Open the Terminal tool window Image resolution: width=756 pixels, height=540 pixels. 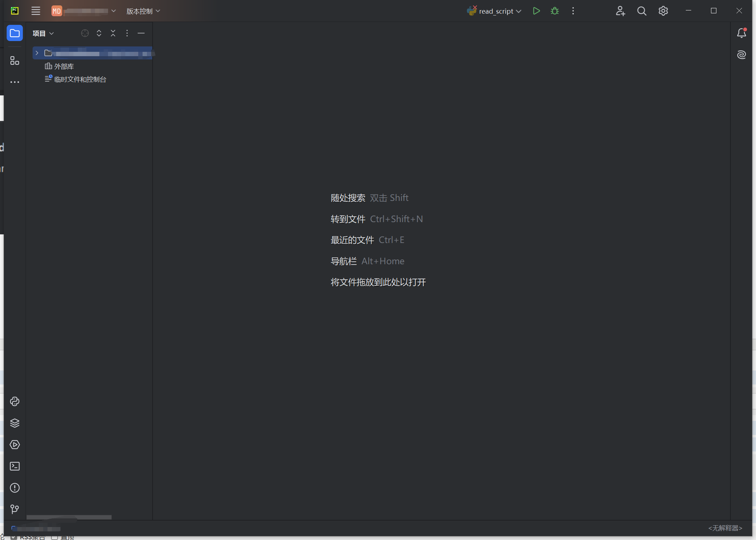click(15, 466)
